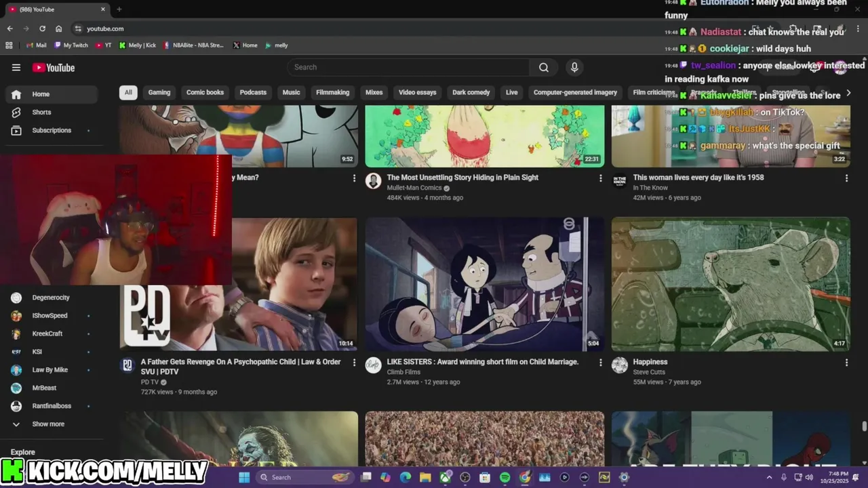Select the Mixes filter chip

374,92
